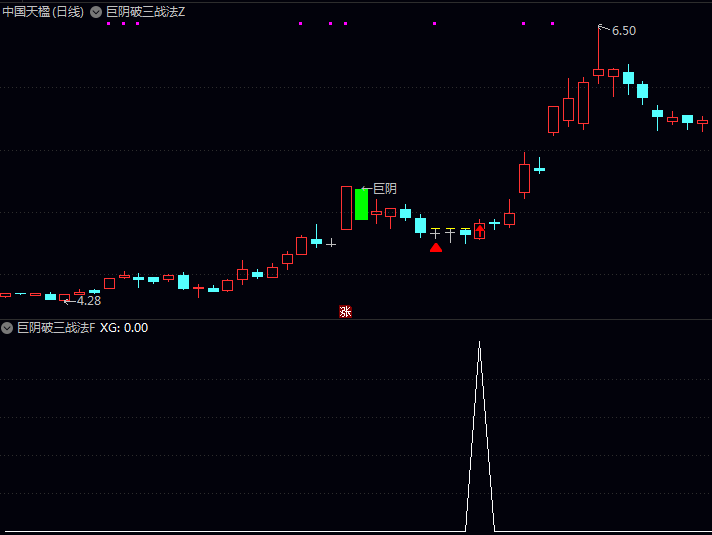The width and height of the screenshot is (712, 535).
Task: Select the tall red candle before 巨阴
Action: point(346,208)
